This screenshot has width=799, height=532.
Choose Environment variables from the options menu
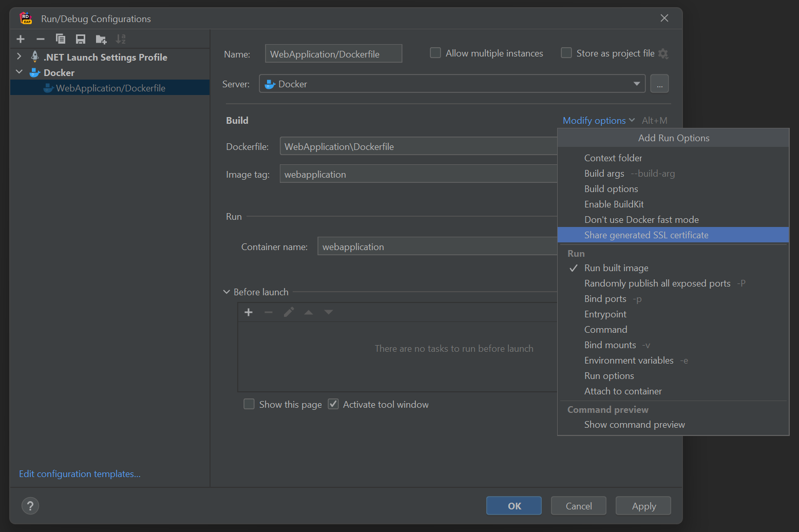(x=629, y=360)
